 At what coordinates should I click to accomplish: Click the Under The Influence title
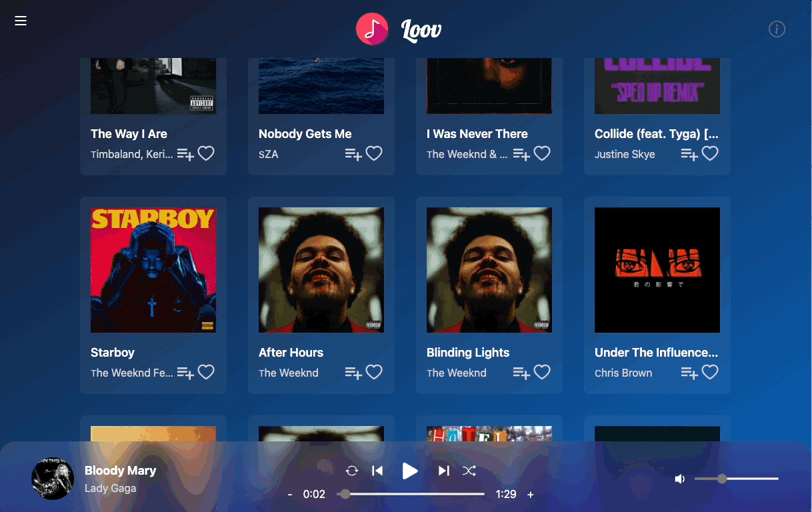click(657, 353)
